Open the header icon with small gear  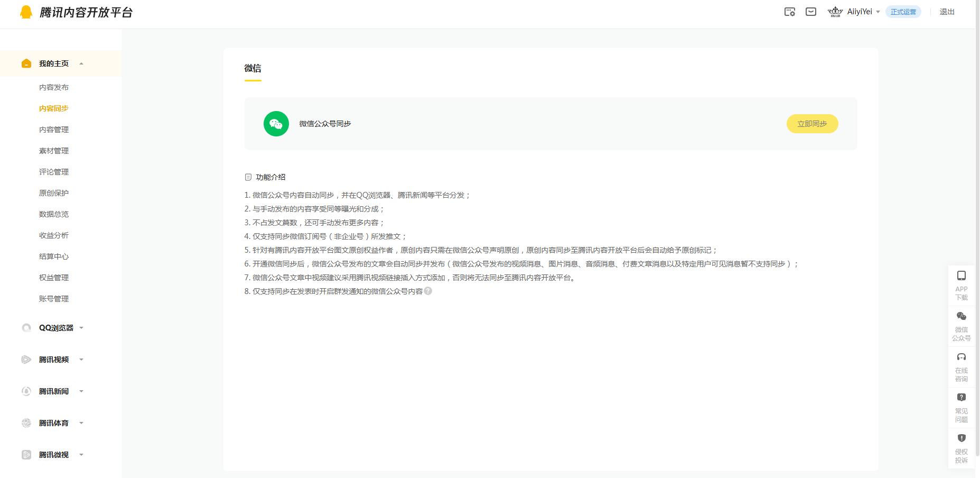789,12
